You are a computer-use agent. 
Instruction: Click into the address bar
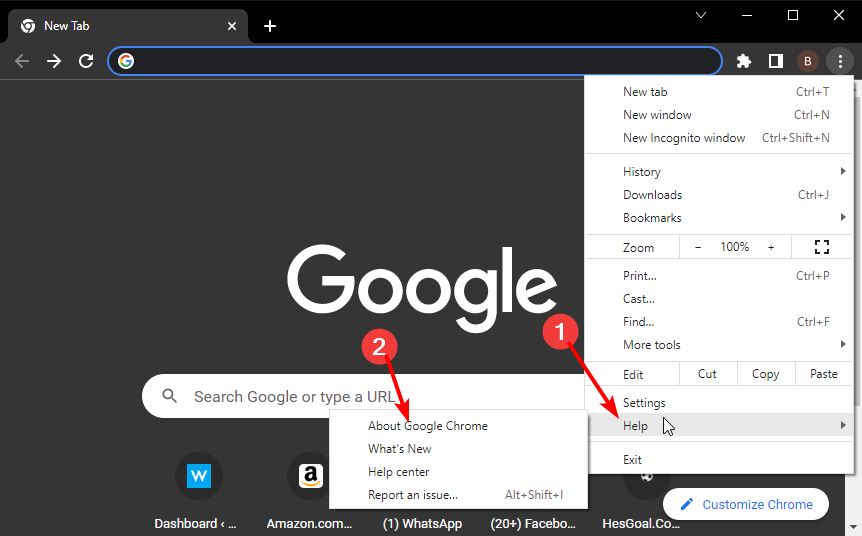point(415,60)
